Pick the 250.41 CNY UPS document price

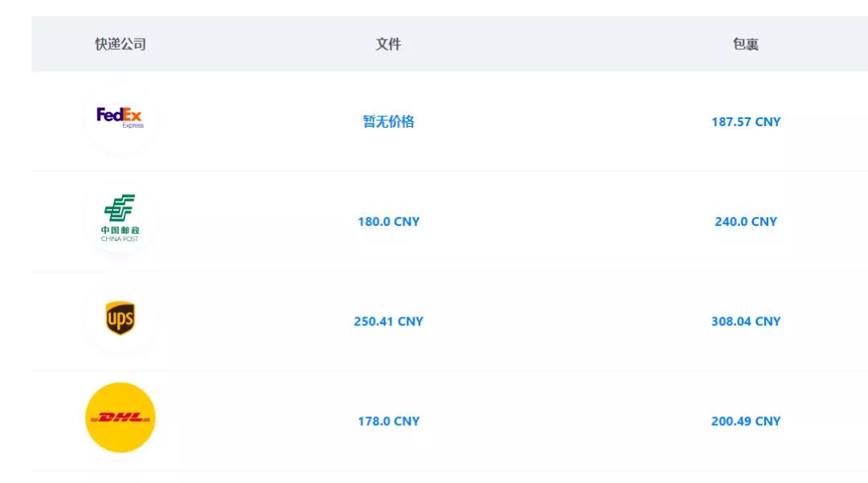tap(388, 321)
